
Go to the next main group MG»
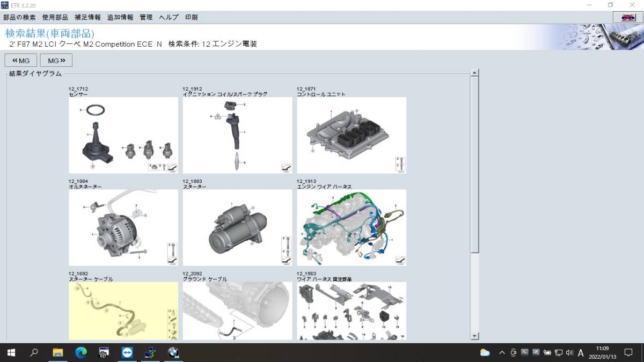(56, 61)
